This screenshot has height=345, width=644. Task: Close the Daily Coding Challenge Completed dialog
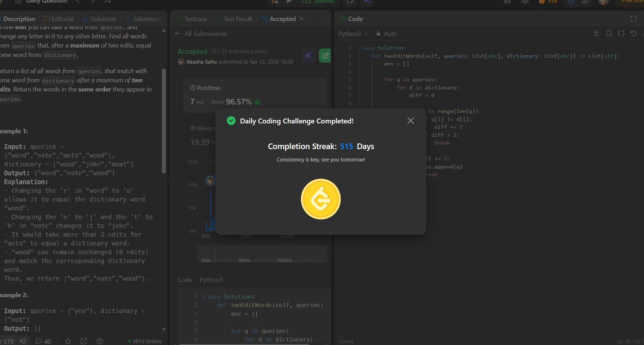pyautogui.click(x=410, y=121)
